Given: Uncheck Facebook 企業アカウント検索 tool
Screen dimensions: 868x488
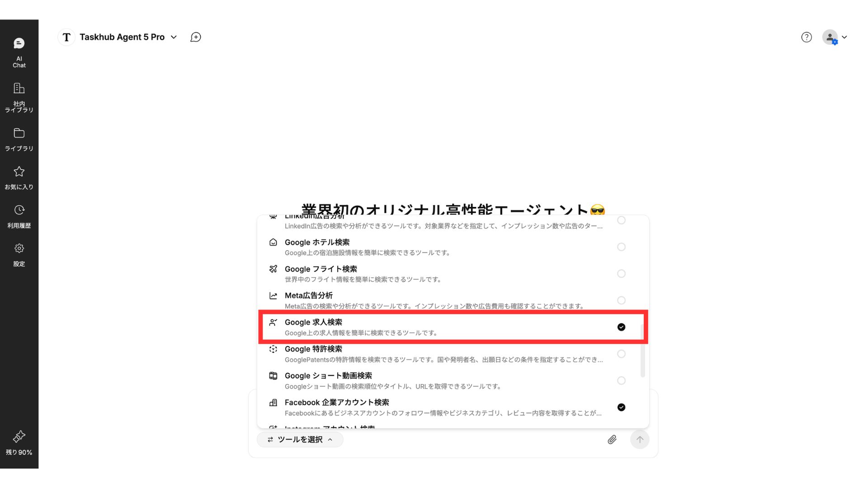Looking at the screenshot, I should pyautogui.click(x=621, y=407).
